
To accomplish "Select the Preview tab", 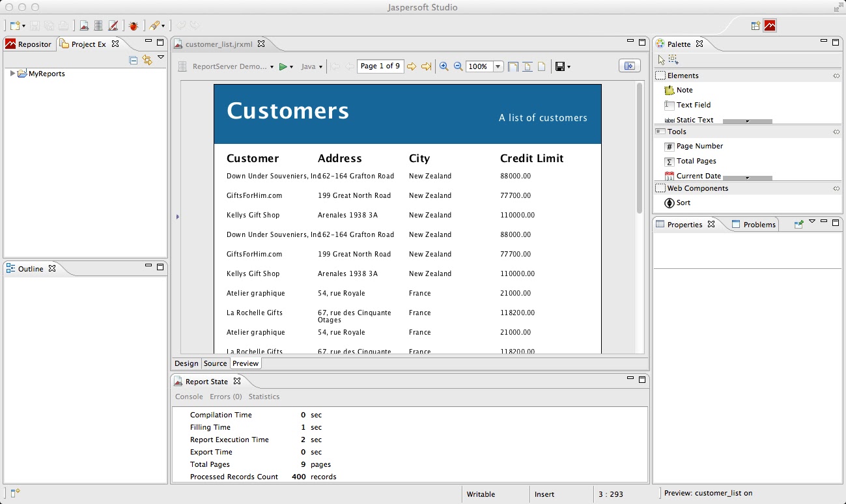I will [x=246, y=363].
